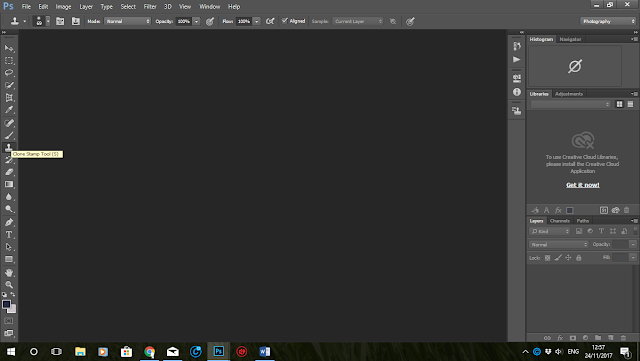Select the Brush tool

point(9,135)
